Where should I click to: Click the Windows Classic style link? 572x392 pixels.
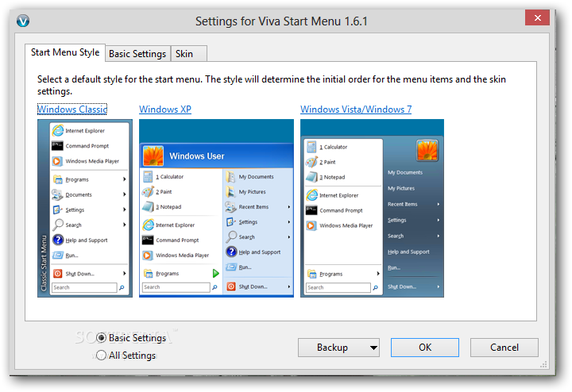[x=72, y=110]
